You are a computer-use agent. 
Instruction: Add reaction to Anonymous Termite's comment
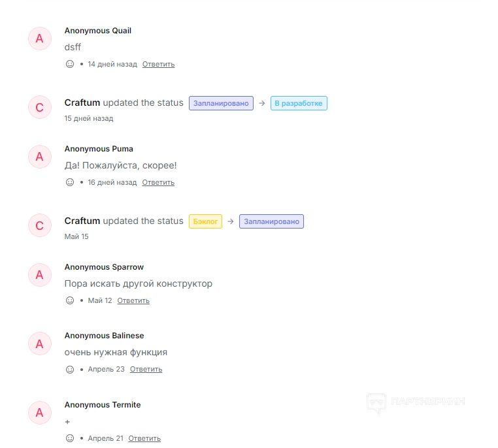[x=70, y=438]
